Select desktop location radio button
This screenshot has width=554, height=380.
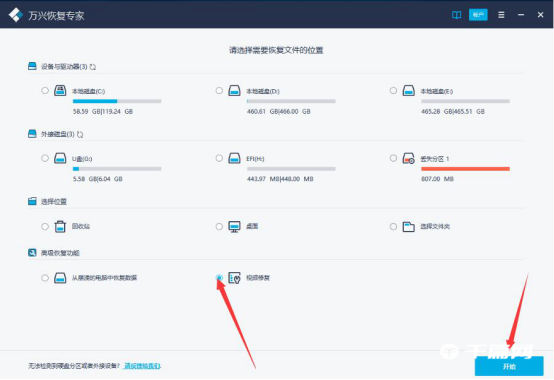pyautogui.click(x=219, y=226)
